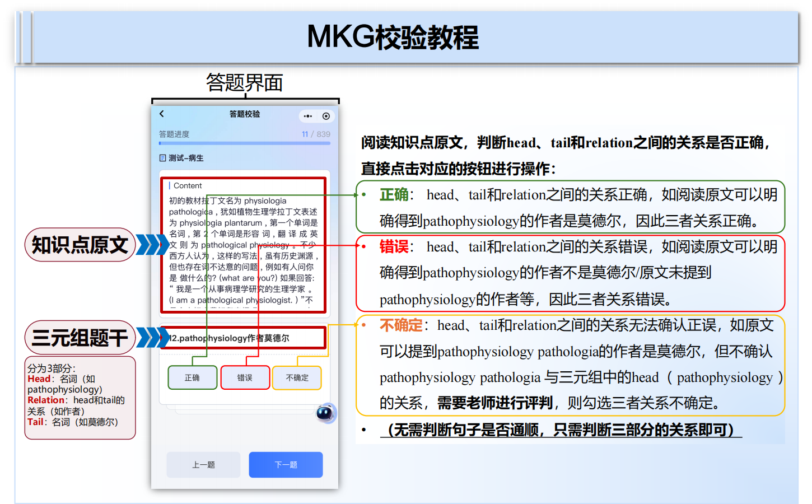Open the three-dot more options menu
This screenshot has width=812, height=504.
pos(308,116)
